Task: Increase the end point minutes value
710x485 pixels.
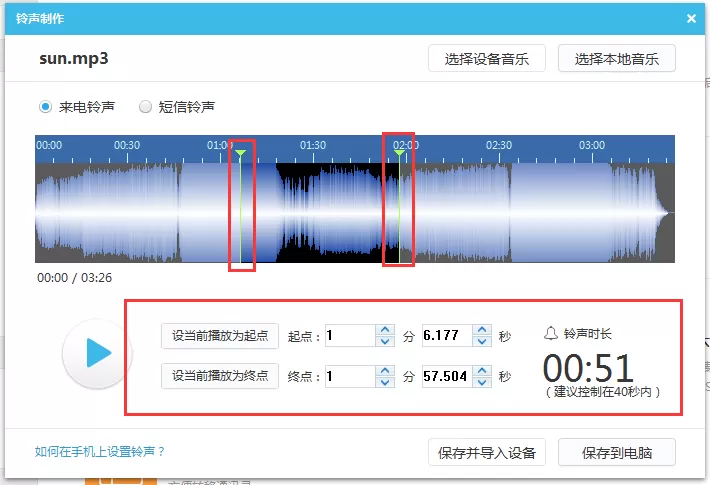Action: (x=385, y=370)
